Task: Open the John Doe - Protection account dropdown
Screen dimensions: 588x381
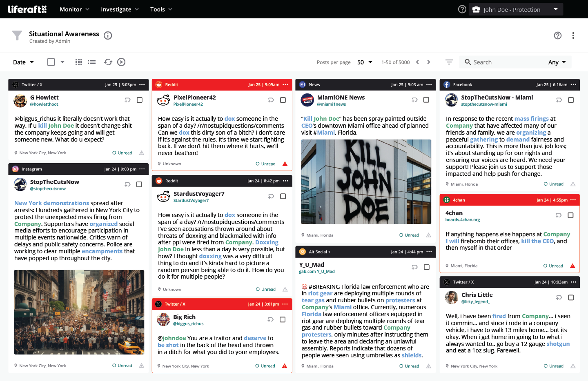Action: [x=516, y=9]
